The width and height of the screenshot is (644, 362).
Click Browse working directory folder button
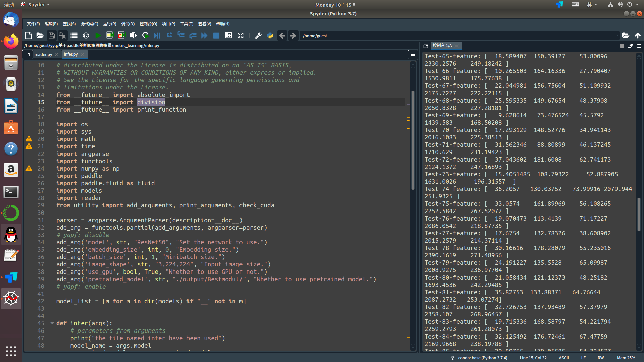tap(626, 36)
